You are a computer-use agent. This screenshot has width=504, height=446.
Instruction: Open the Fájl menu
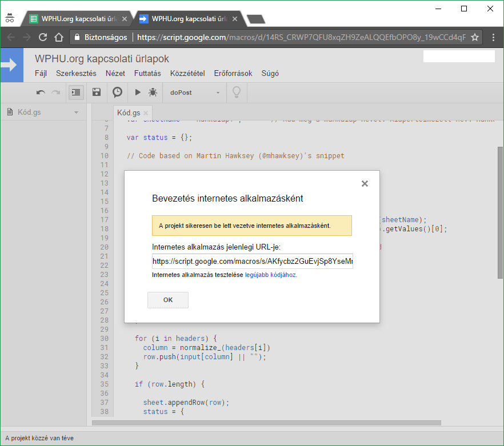tap(41, 74)
